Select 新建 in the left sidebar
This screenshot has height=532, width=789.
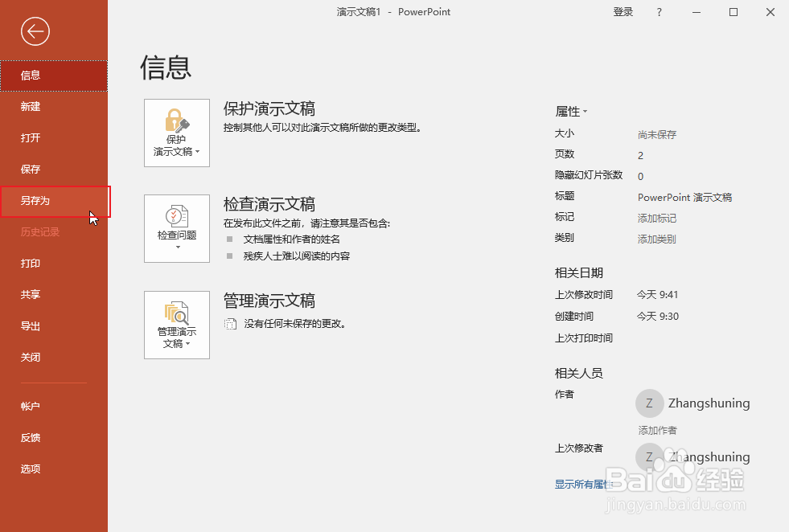(x=54, y=107)
